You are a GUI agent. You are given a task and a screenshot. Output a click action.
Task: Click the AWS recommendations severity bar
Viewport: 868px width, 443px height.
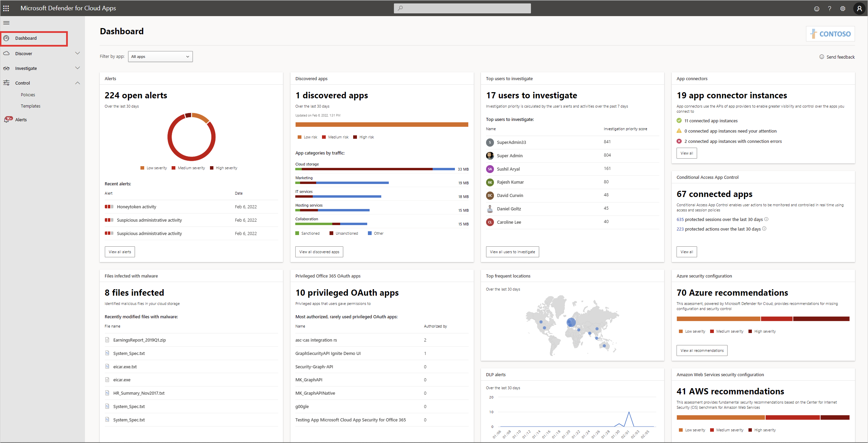pyautogui.click(x=763, y=418)
